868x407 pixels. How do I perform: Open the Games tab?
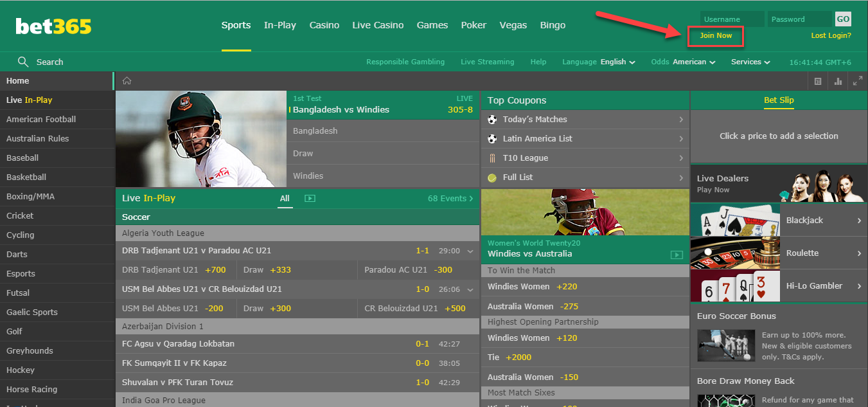(x=432, y=25)
